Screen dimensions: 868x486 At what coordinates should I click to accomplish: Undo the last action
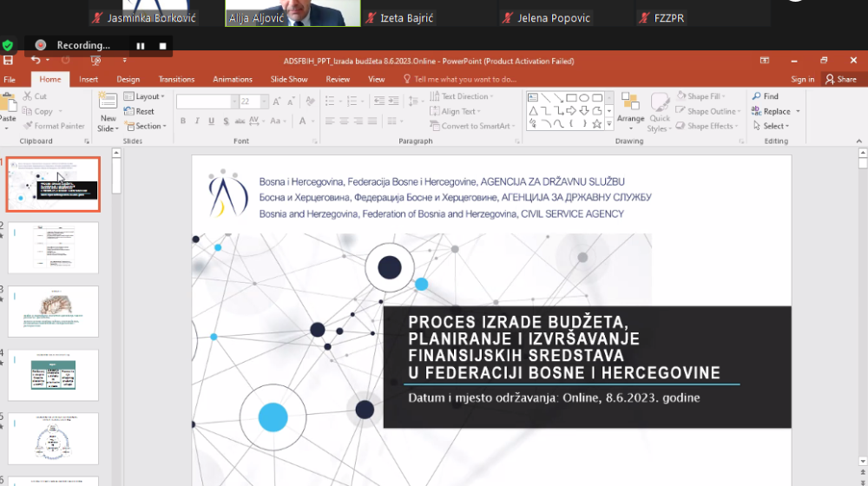(x=36, y=61)
